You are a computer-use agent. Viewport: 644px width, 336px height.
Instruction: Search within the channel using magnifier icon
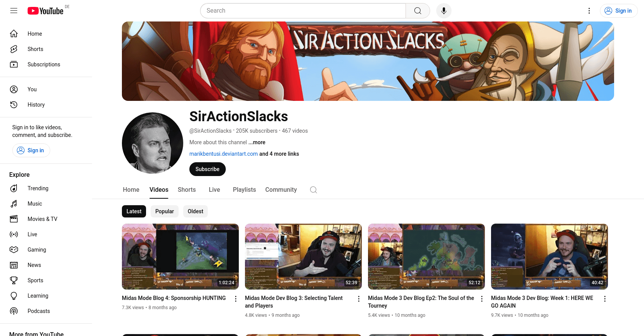tap(313, 190)
